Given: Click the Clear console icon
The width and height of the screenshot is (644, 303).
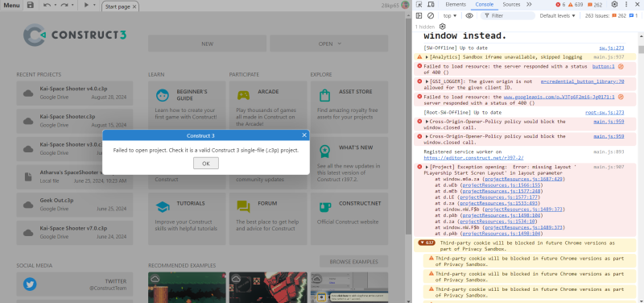Looking at the screenshot, I should [431, 15].
